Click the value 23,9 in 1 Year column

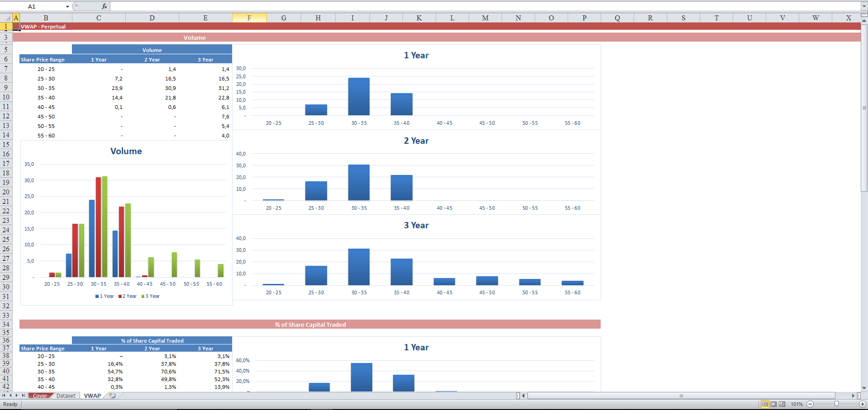(x=117, y=88)
